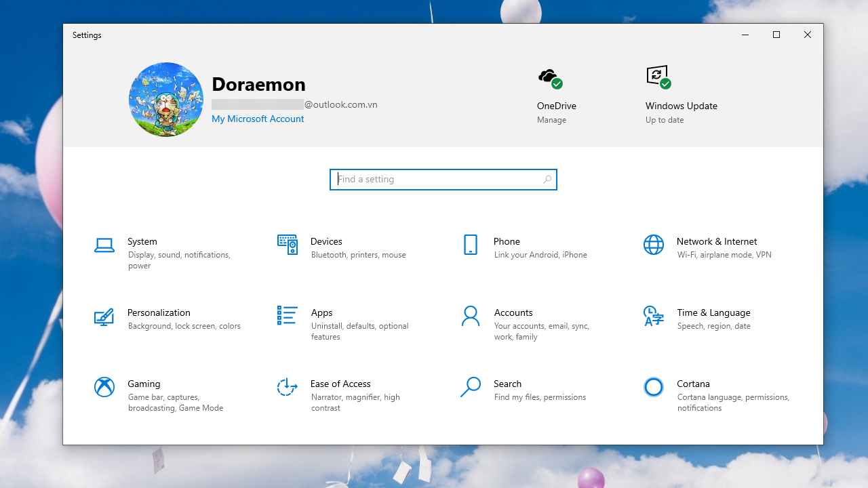
Task: Click the Manage link under OneDrive
Action: pyautogui.click(x=551, y=119)
